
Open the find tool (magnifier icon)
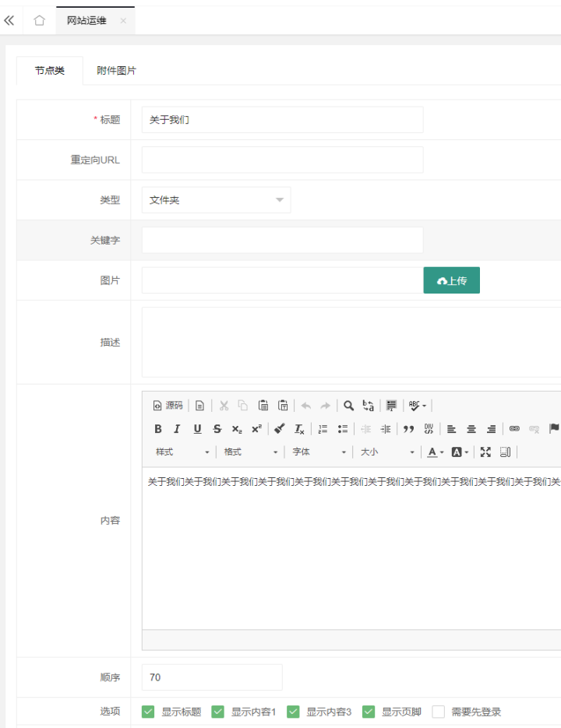pyautogui.click(x=349, y=406)
